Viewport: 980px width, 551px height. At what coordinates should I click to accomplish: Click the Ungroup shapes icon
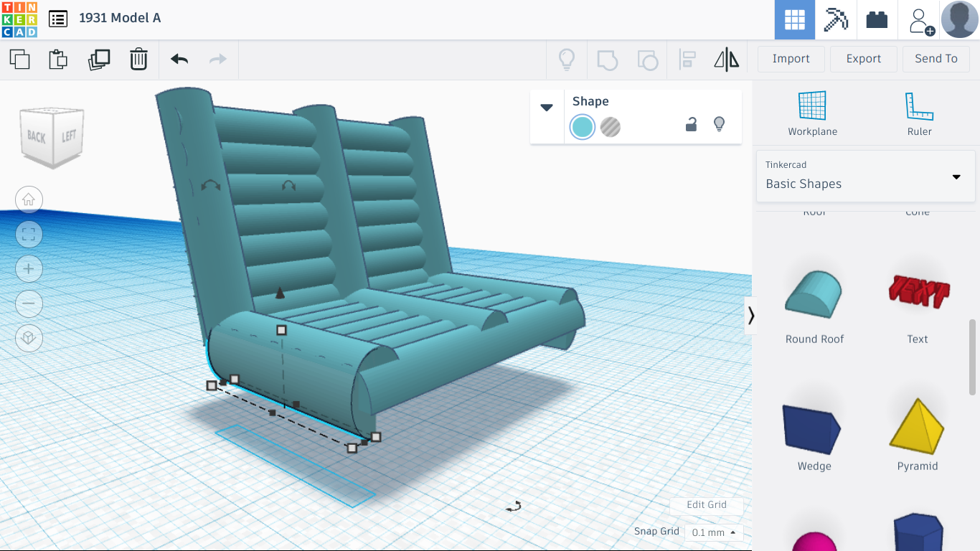pos(647,60)
